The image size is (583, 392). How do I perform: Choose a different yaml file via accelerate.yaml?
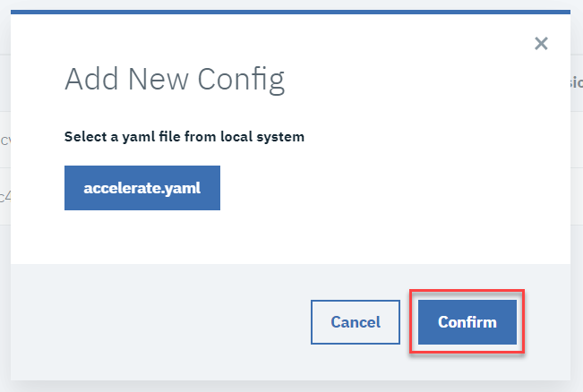tap(141, 188)
